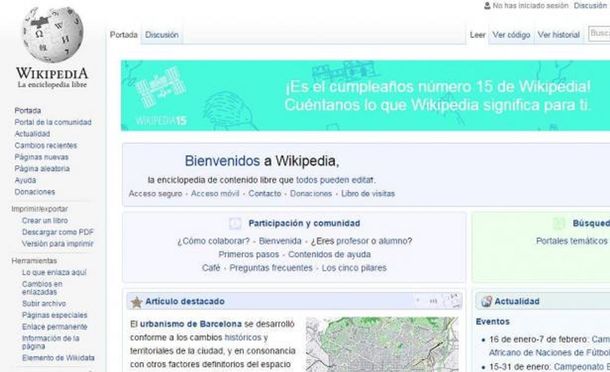This screenshot has width=610, height=372.
Task: Open Libro de visitas
Action: click(368, 193)
